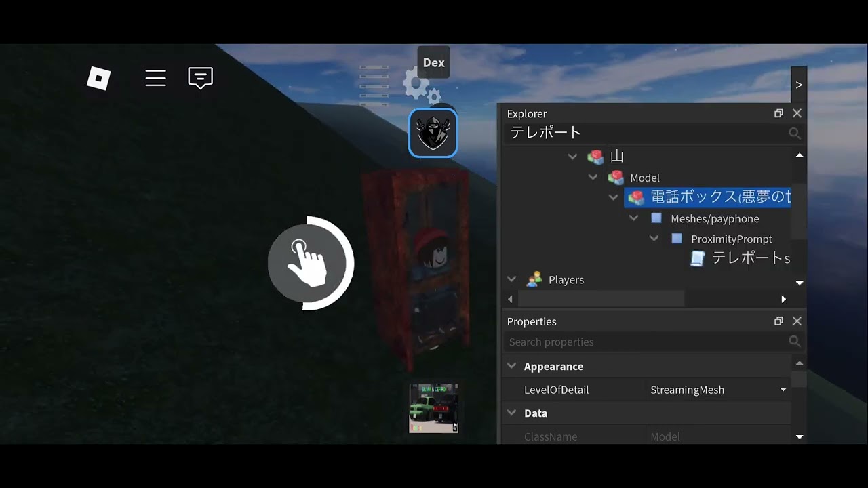The image size is (868, 488).
Task: Select the 山 row text
Action: click(616, 157)
